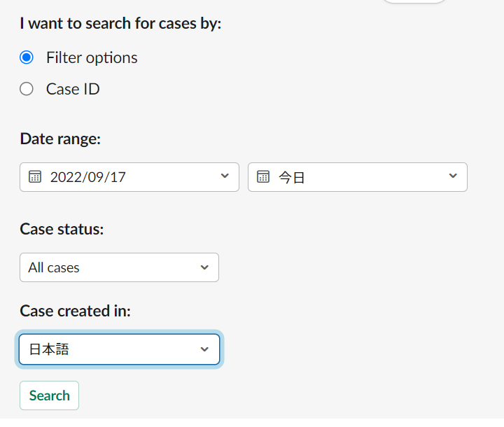Expand the end date 今日 chevron

pos(453,176)
